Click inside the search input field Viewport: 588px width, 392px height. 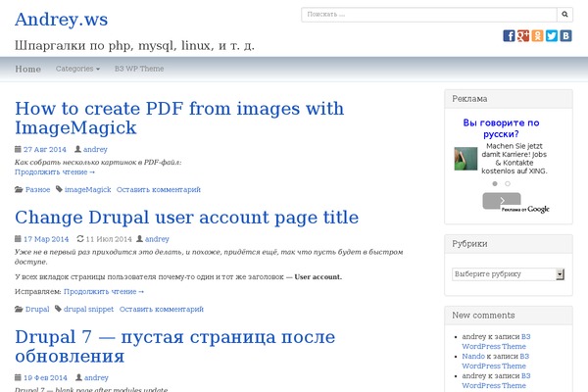coord(429,15)
